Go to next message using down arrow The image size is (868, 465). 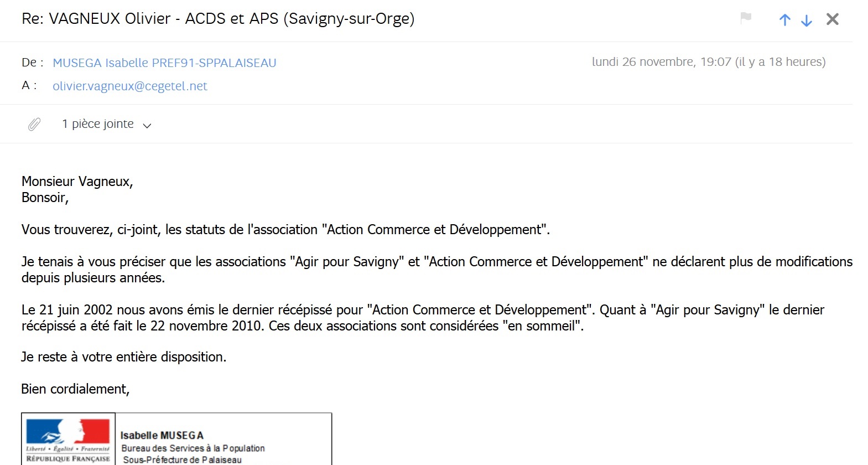point(807,20)
